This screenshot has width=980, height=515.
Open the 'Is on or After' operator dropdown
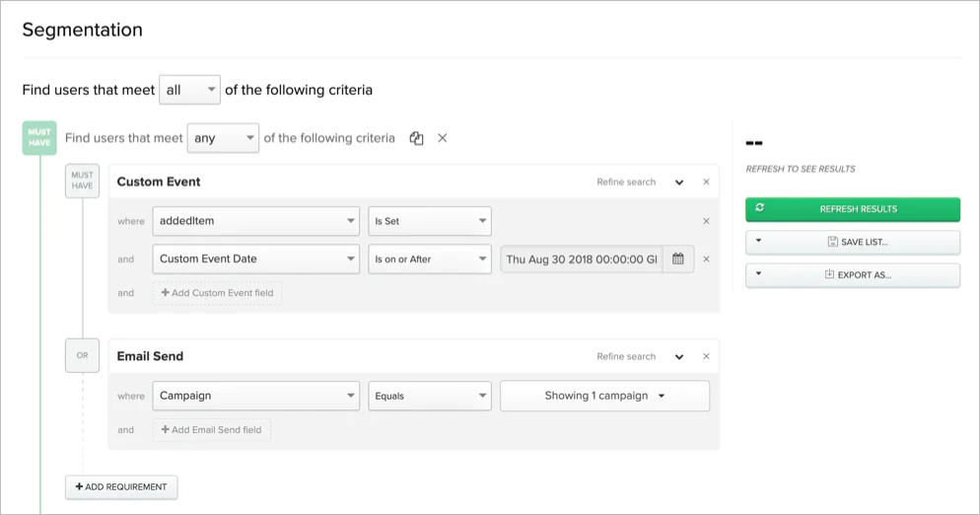tap(430, 259)
